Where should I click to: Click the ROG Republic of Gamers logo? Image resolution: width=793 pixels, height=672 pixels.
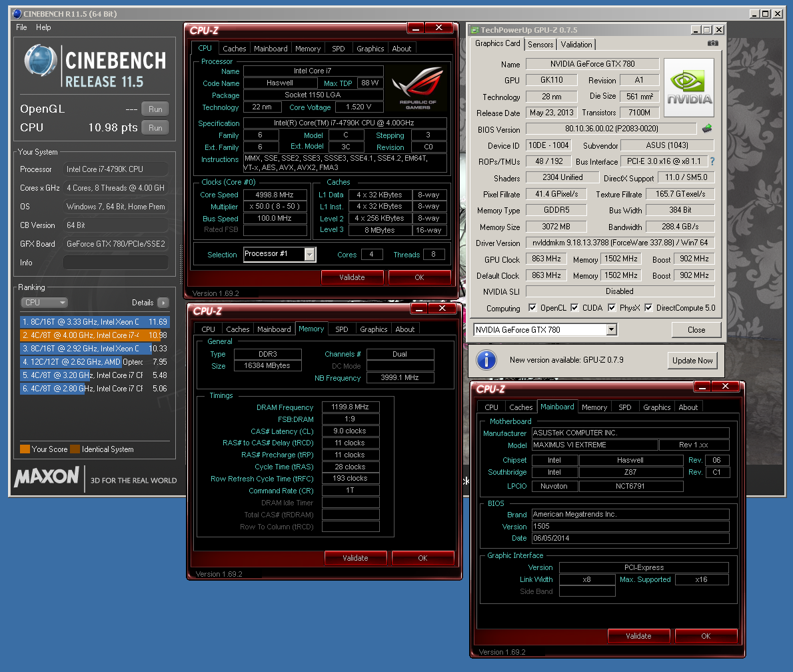click(418, 89)
